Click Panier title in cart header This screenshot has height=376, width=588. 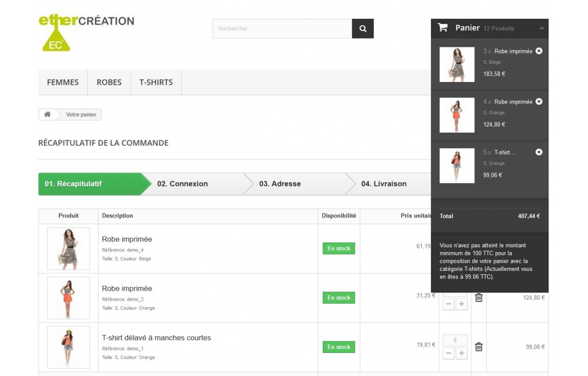click(x=468, y=28)
